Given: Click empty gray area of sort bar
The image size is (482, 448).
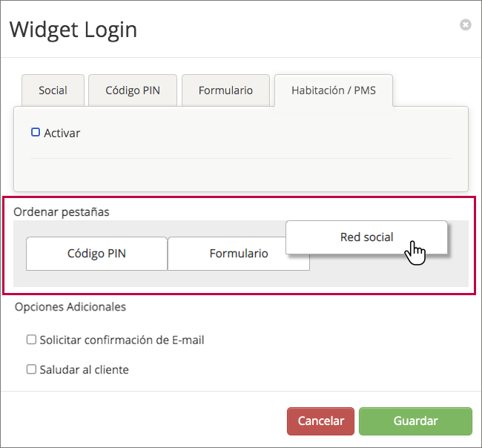Looking at the screenshot, I should [x=386, y=273].
